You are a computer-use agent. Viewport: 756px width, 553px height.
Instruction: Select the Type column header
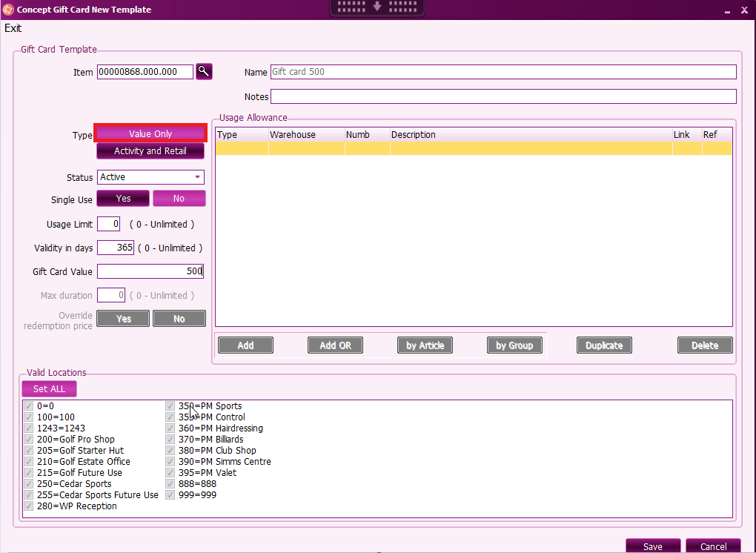pos(242,134)
